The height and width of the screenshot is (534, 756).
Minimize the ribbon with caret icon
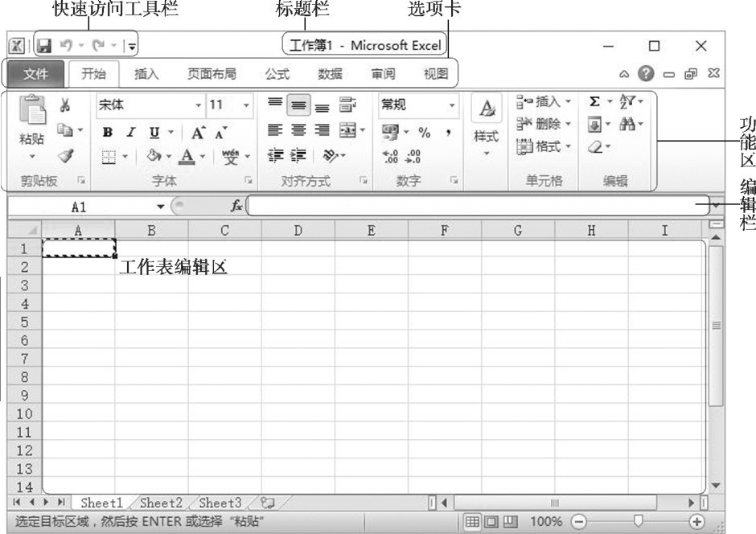(624, 74)
